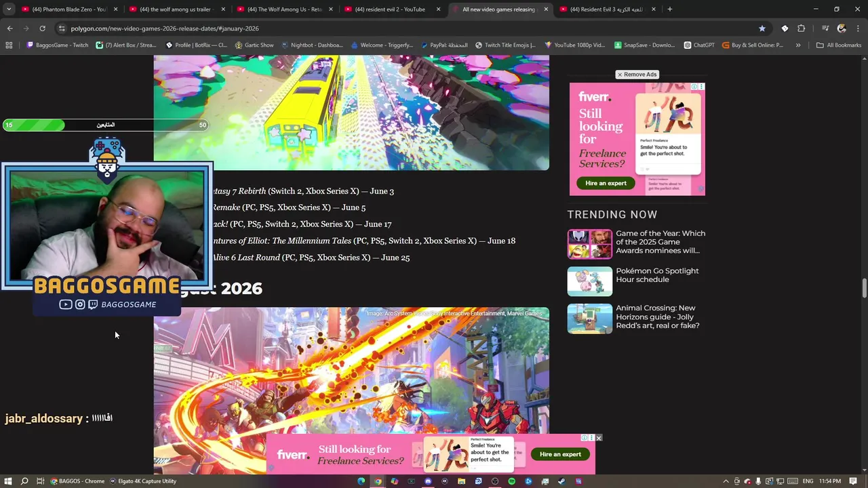Click the Game of the Year article thumbnail
Image resolution: width=868 pixels, height=488 pixels.
point(589,244)
